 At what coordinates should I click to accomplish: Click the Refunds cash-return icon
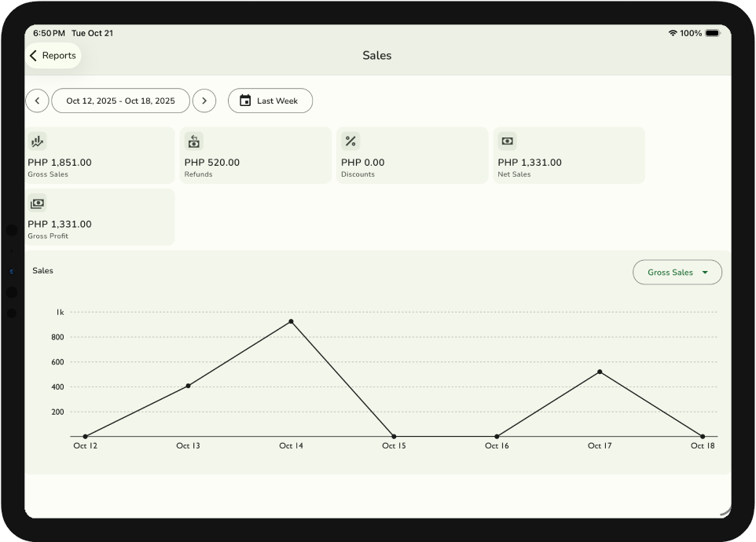[193, 141]
